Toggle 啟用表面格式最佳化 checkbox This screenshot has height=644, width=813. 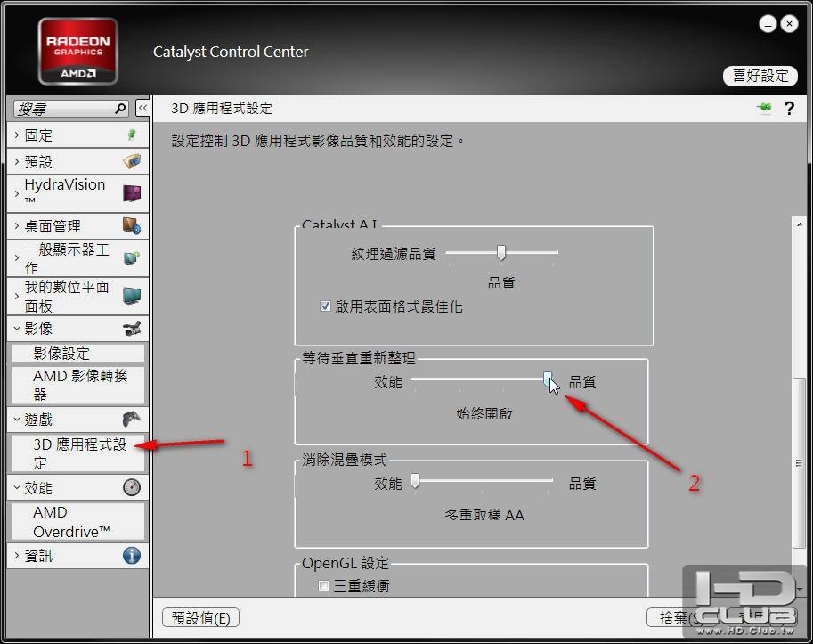(325, 306)
